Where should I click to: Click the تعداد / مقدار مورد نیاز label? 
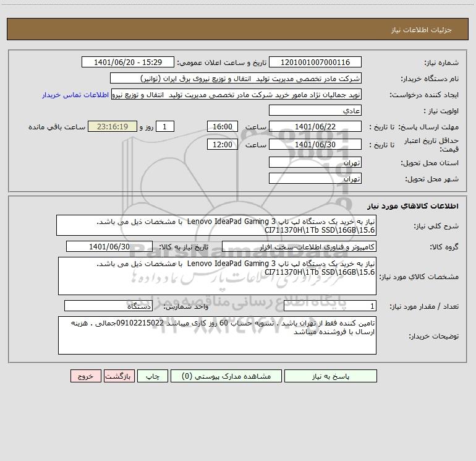tap(424, 307)
